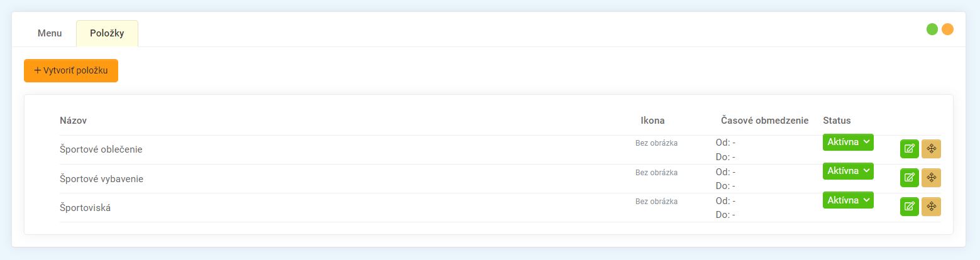980x260 pixels.
Task: Click edit icon for Športoviská
Action: click(909, 207)
